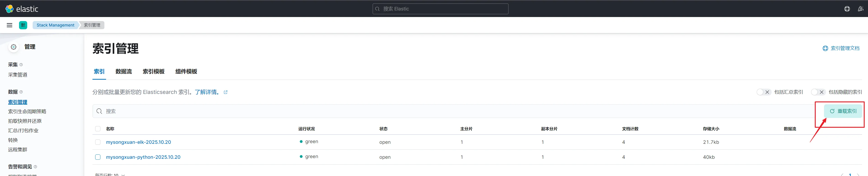Click the Stack Management breadcrumb
The height and width of the screenshot is (176, 868).
pyautogui.click(x=55, y=25)
